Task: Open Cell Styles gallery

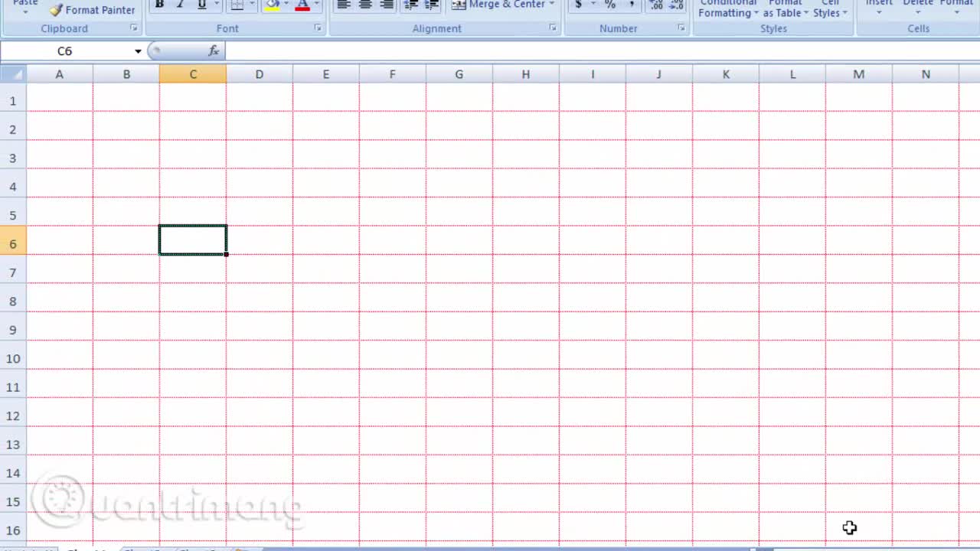Action: click(831, 8)
